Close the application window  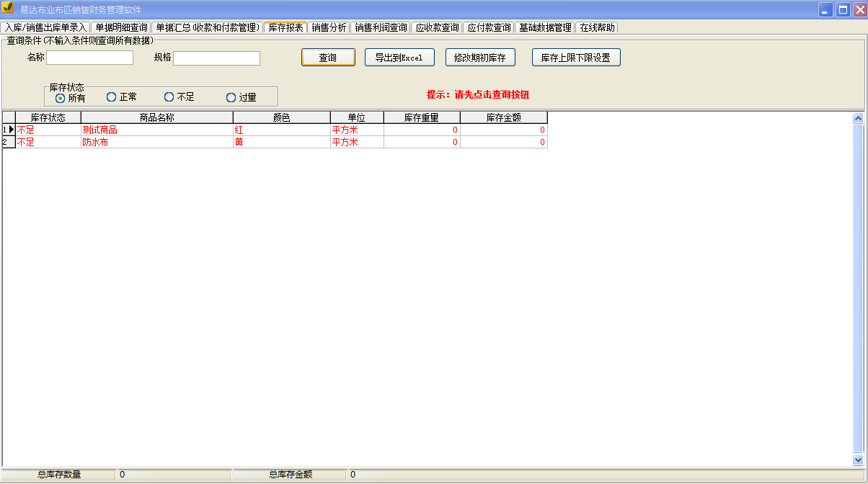point(859,10)
